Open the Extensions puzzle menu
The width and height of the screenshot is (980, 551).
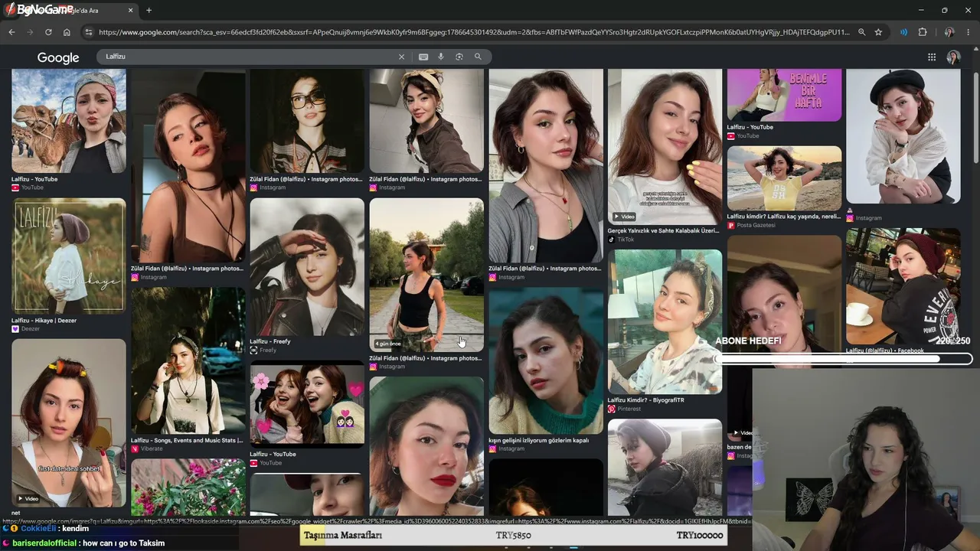pyautogui.click(x=923, y=32)
